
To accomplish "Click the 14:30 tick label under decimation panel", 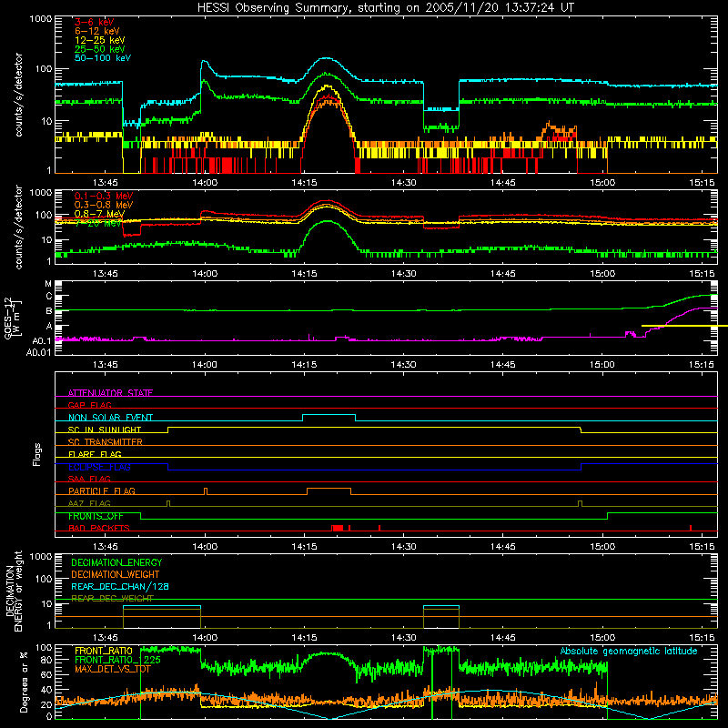I will [x=403, y=638].
